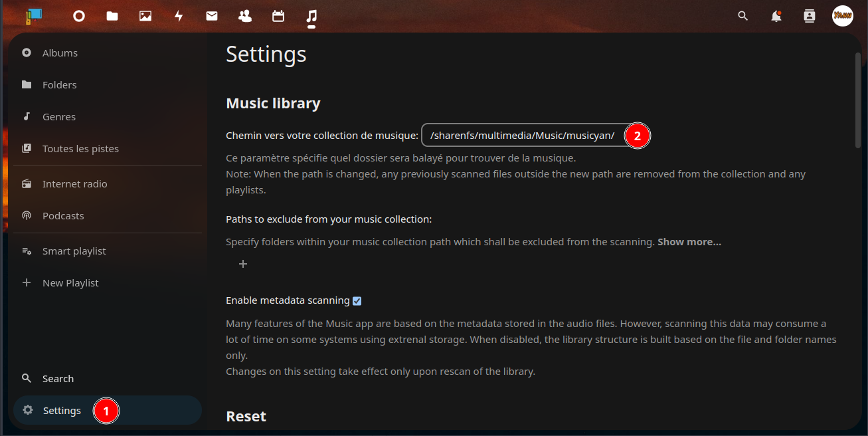Open the Files folder icon in top bar
Screen dimensions: 868x436
[112, 16]
